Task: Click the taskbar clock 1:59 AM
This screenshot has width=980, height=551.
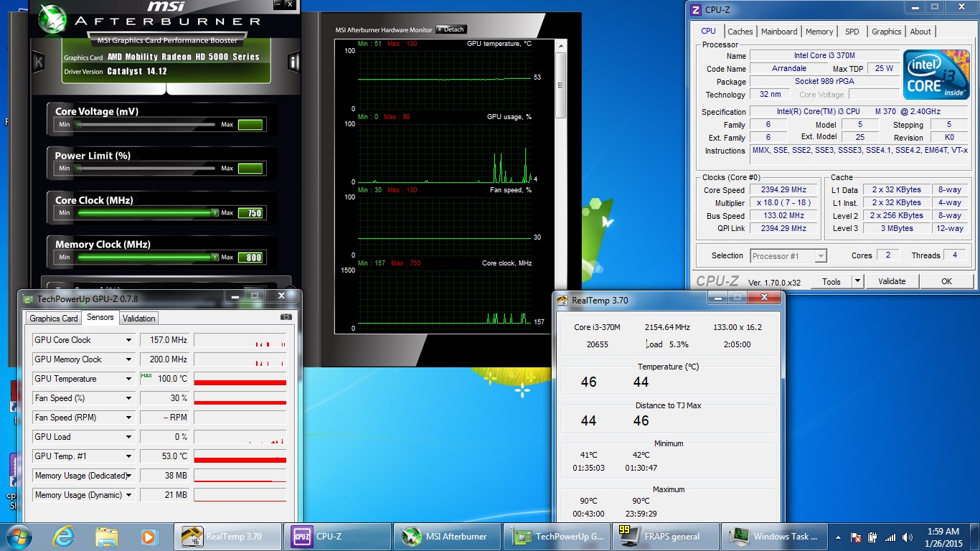Action: [943, 532]
